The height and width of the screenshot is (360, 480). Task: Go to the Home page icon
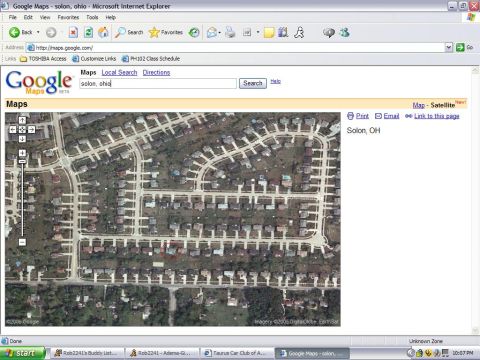click(x=103, y=32)
